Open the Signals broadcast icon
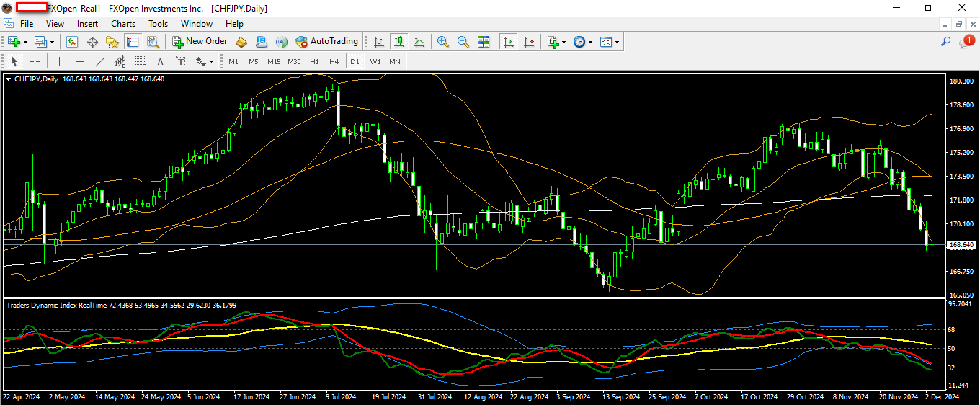Image resolution: width=980 pixels, height=405 pixels. (x=282, y=42)
